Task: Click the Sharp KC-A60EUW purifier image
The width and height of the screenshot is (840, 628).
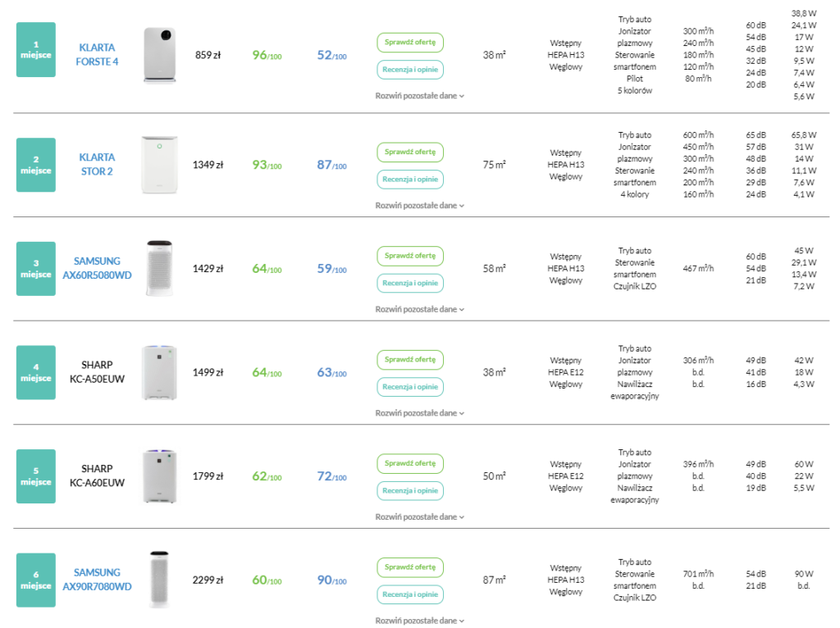Action: (159, 476)
